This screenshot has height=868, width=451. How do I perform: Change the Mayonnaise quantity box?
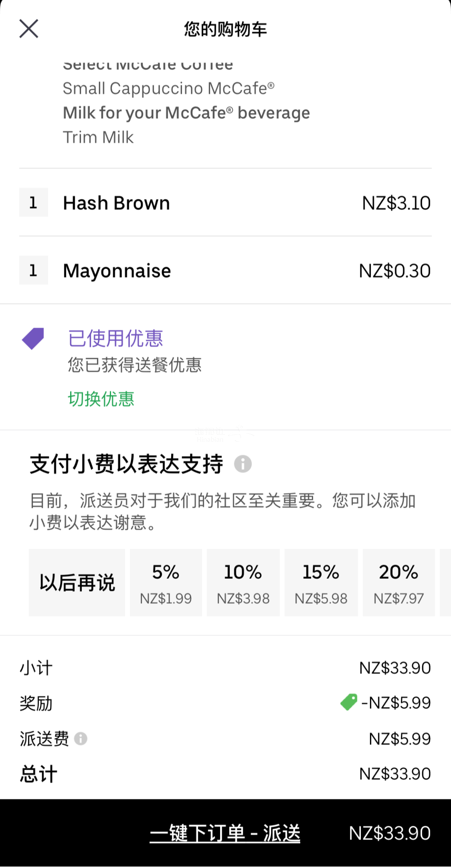[33, 270]
